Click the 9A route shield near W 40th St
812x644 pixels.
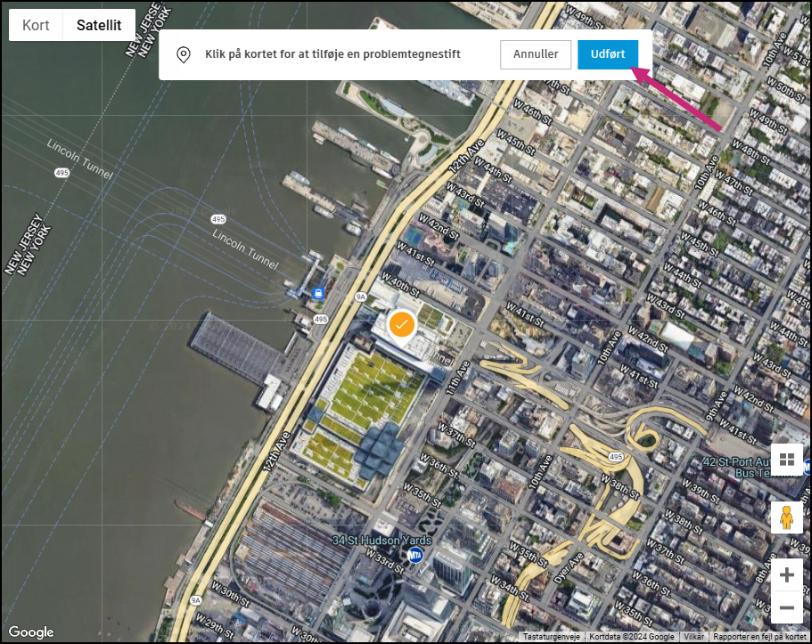coord(360,298)
